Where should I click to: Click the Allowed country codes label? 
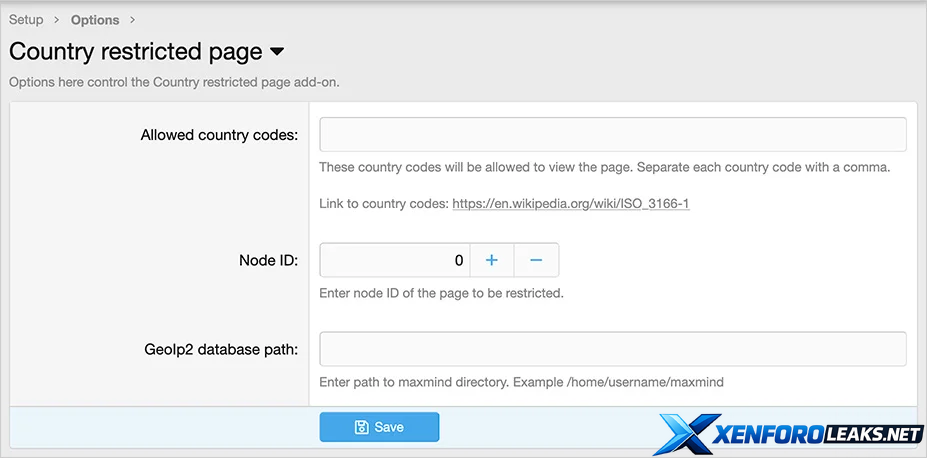(x=219, y=135)
